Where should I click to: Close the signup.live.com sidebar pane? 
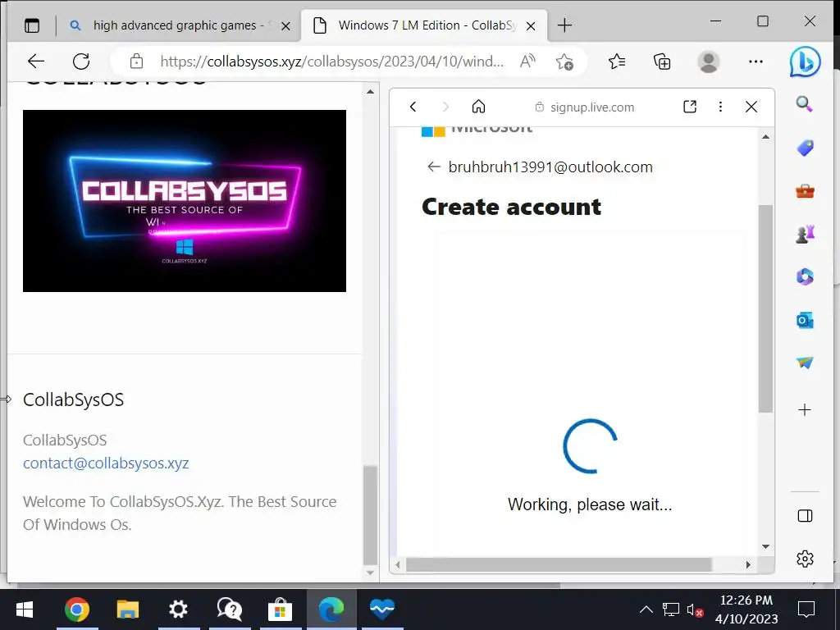[751, 107]
